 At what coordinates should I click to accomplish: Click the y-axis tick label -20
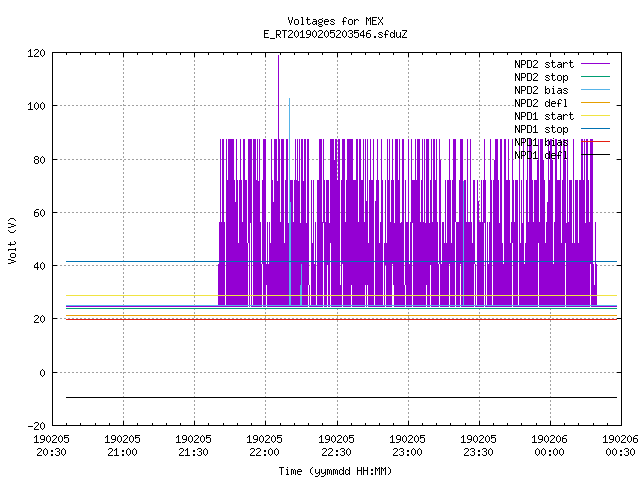pos(36,426)
